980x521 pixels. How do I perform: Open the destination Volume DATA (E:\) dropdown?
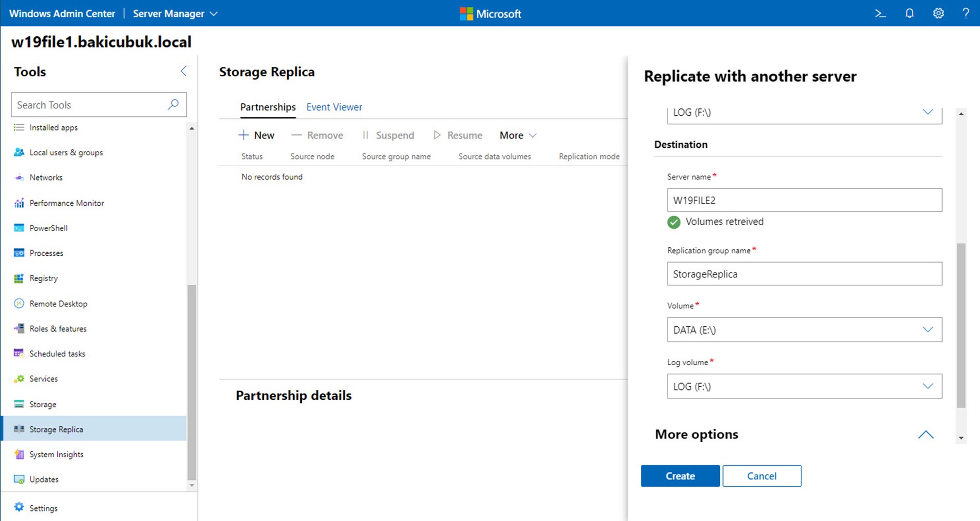pyautogui.click(x=804, y=329)
